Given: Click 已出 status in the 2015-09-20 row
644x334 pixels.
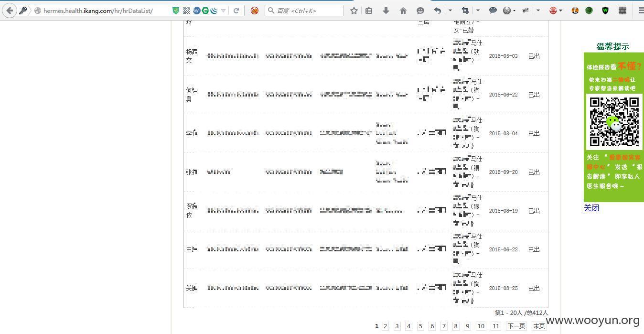Looking at the screenshot, I should (534, 172).
